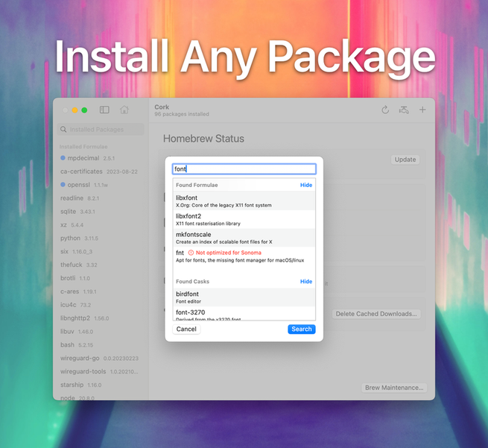
Task: Click the Sonoma warning icon beside fnt
Action: (x=191, y=253)
